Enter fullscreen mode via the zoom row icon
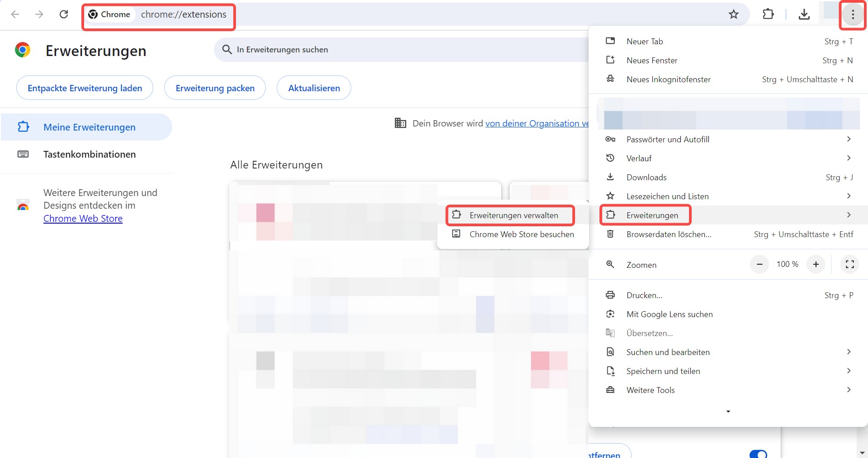This screenshot has width=868, height=458. pos(849,264)
